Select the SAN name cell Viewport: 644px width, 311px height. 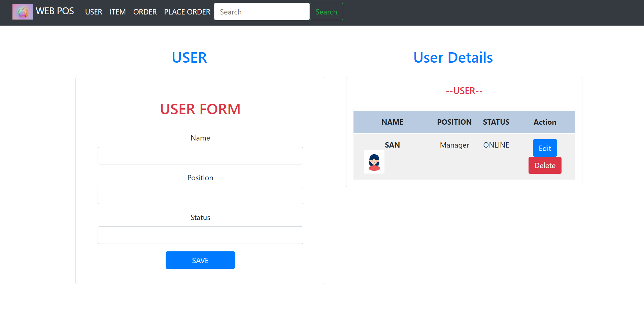[x=392, y=145]
